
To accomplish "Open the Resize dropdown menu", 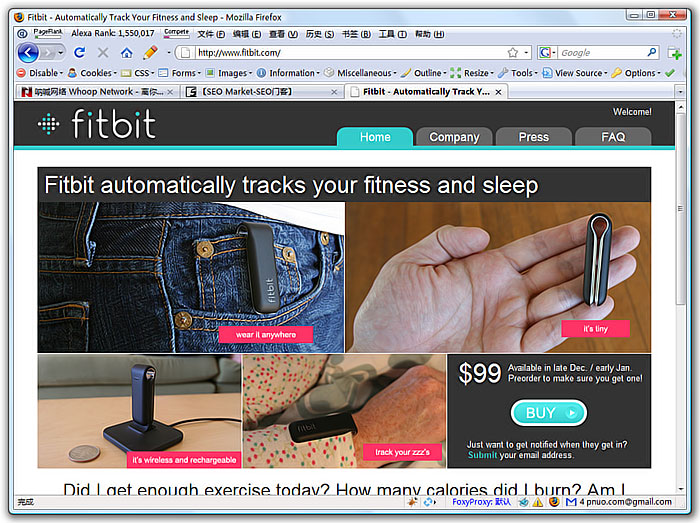I will click(x=472, y=73).
